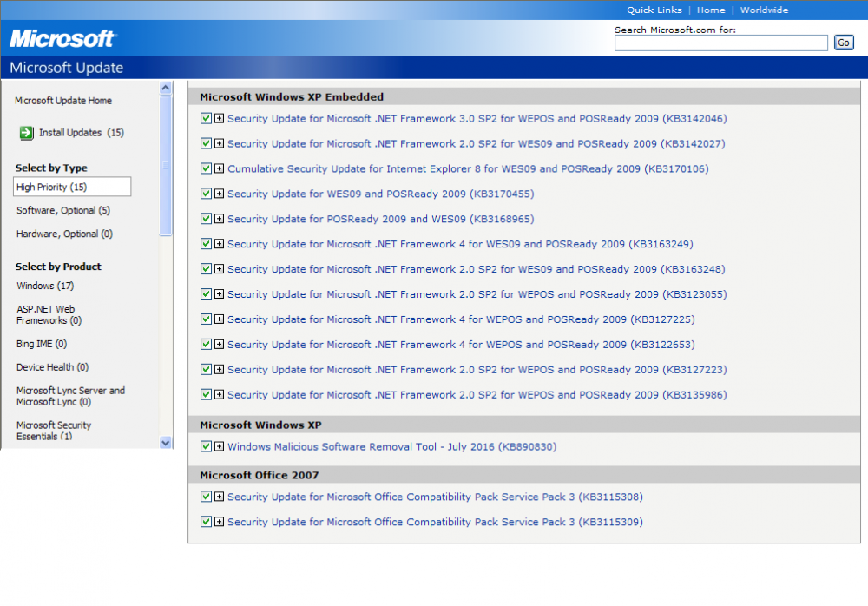
Task: Expand details for KB3168965 with plus icon
Action: [x=220, y=219]
